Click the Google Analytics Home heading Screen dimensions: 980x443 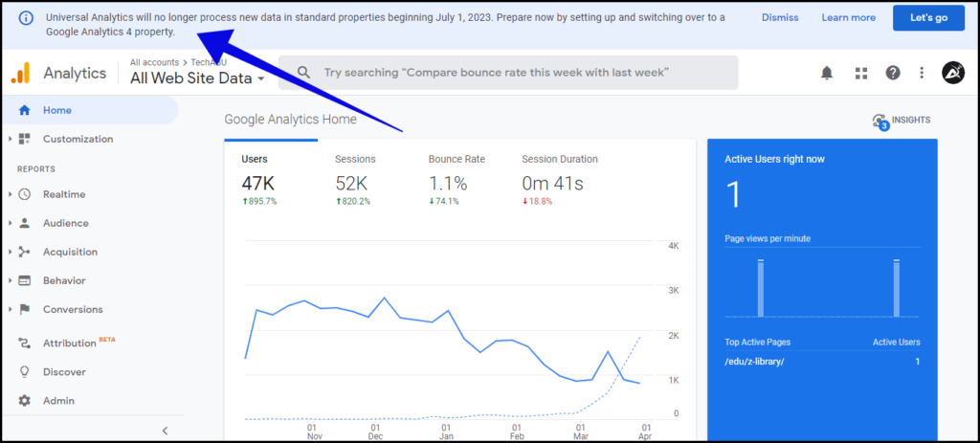click(291, 119)
